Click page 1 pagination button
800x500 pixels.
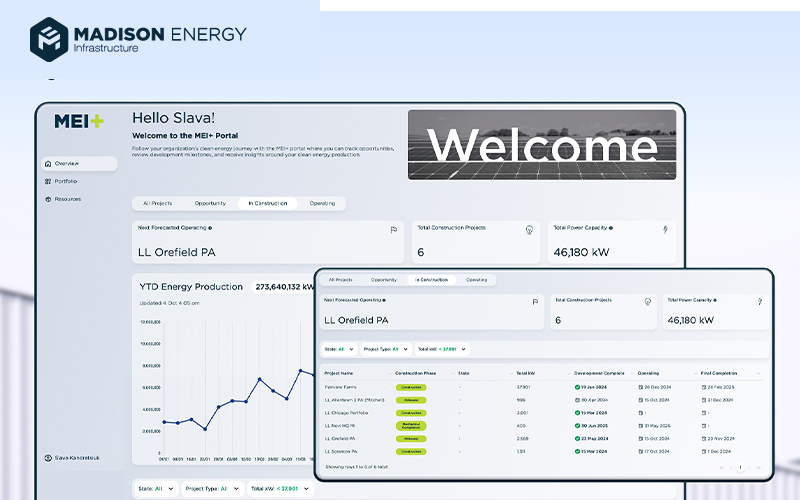click(x=740, y=467)
